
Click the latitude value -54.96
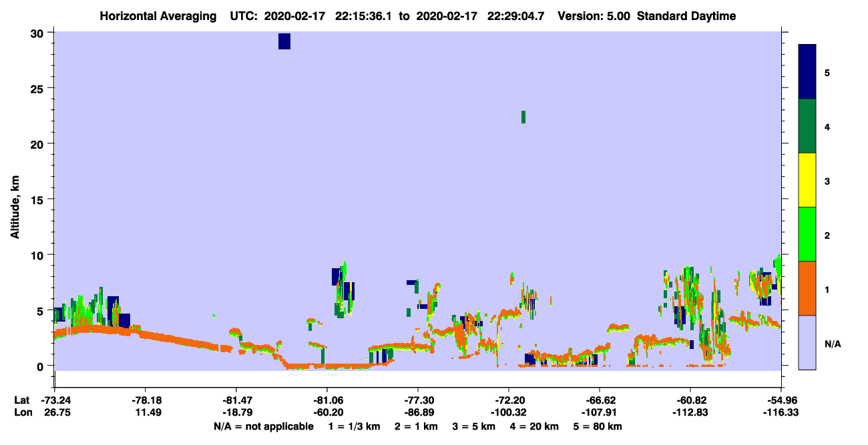click(x=781, y=400)
